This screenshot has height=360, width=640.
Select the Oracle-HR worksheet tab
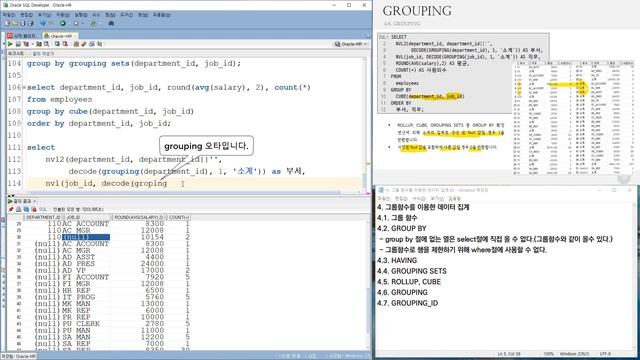[60, 36]
